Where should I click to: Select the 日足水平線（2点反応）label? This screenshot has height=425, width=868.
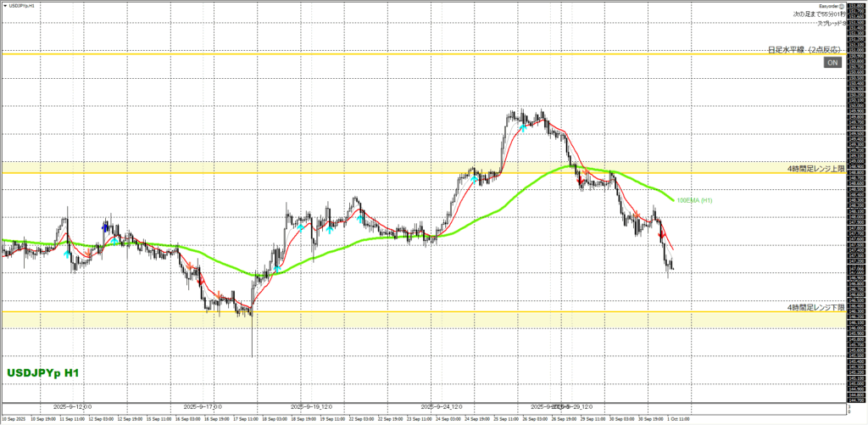[805, 51]
